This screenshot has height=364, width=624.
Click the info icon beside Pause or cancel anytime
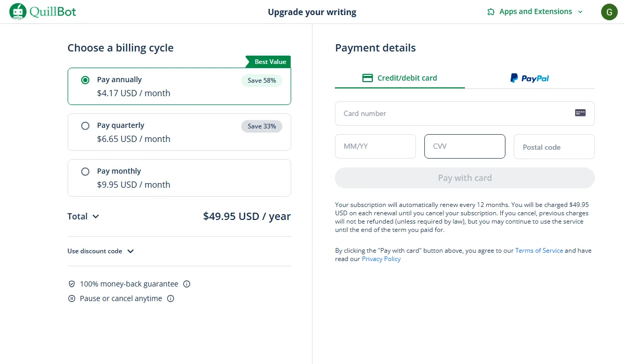[x=171, y=298]
